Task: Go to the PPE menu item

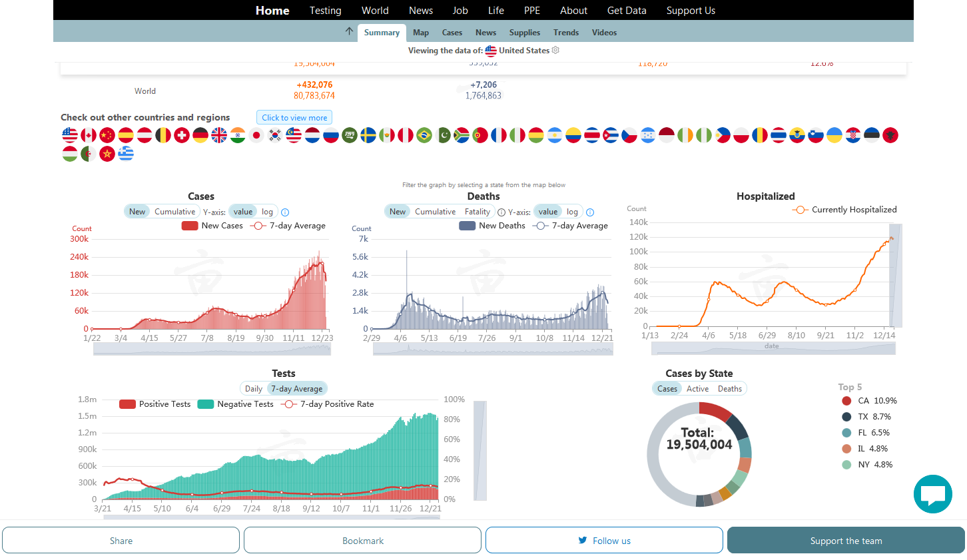Action: [532, 11]
